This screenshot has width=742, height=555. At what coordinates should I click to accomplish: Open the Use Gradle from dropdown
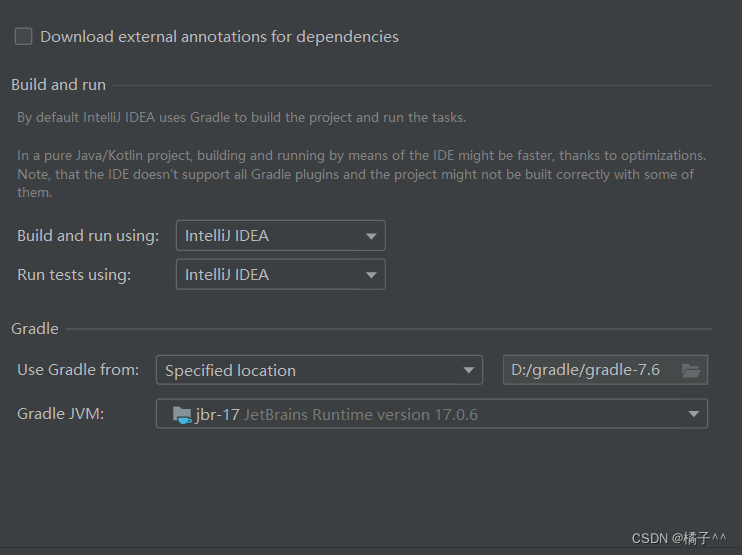click(319, 370)
